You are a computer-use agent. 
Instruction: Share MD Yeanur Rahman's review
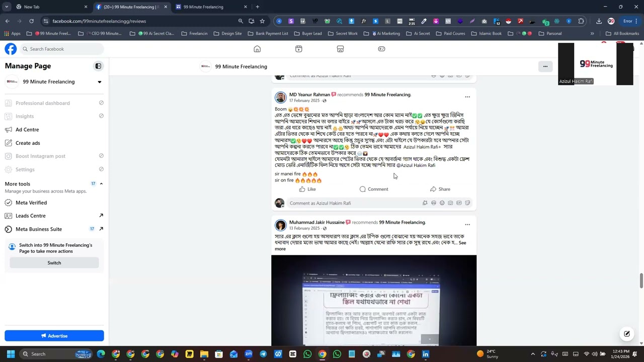click(440, 189)
